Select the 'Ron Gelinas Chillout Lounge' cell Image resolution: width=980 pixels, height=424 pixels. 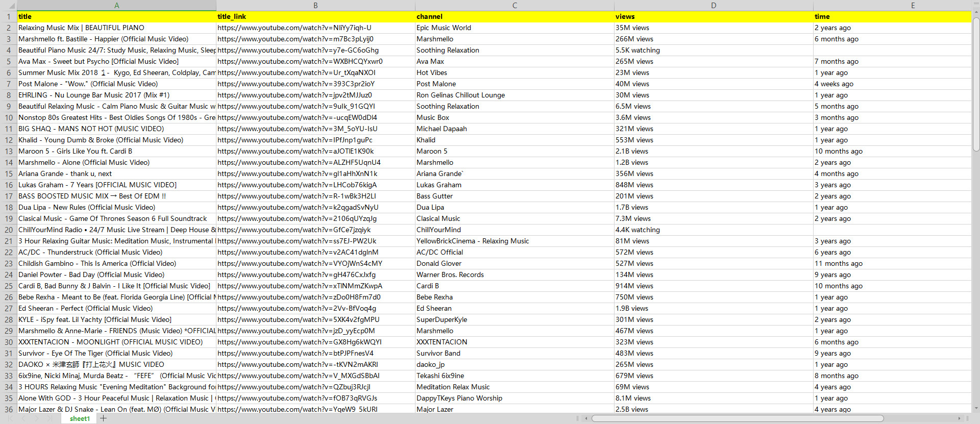pyautogui.click(x=514, y=95)
